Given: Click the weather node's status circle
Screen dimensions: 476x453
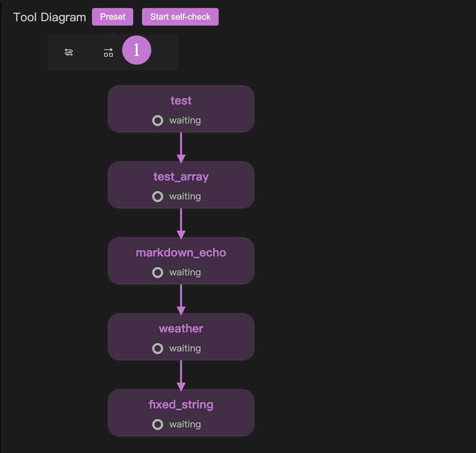Looking at the screenshot, I should [x=158, y=349].
